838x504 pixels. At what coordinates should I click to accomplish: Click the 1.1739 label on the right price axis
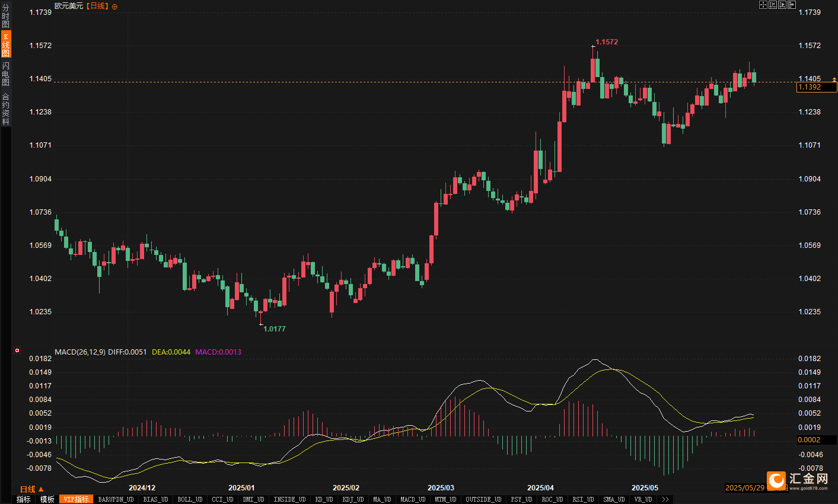810,12
